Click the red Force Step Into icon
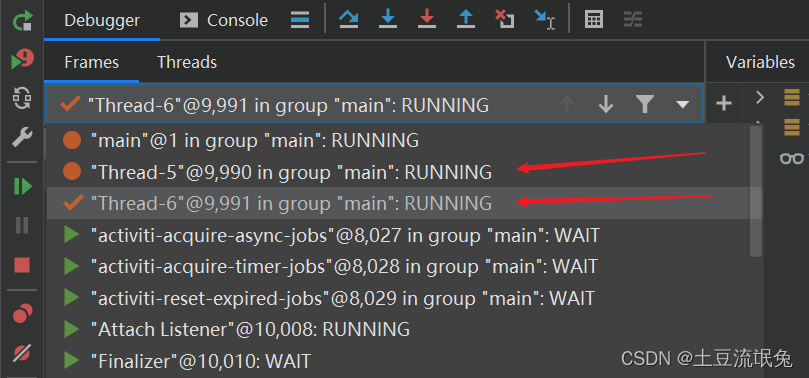Screen dimensions: 809x378 point(427,20)
